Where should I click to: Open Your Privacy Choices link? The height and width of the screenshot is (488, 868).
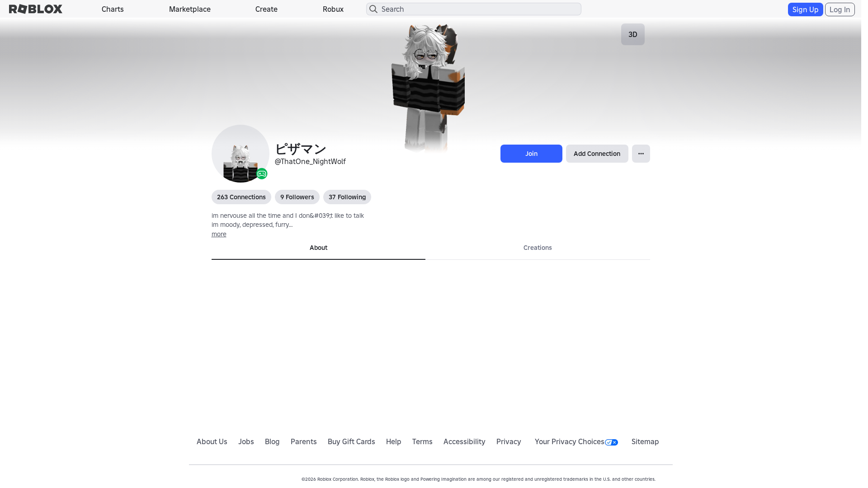[x=576, y=442]
